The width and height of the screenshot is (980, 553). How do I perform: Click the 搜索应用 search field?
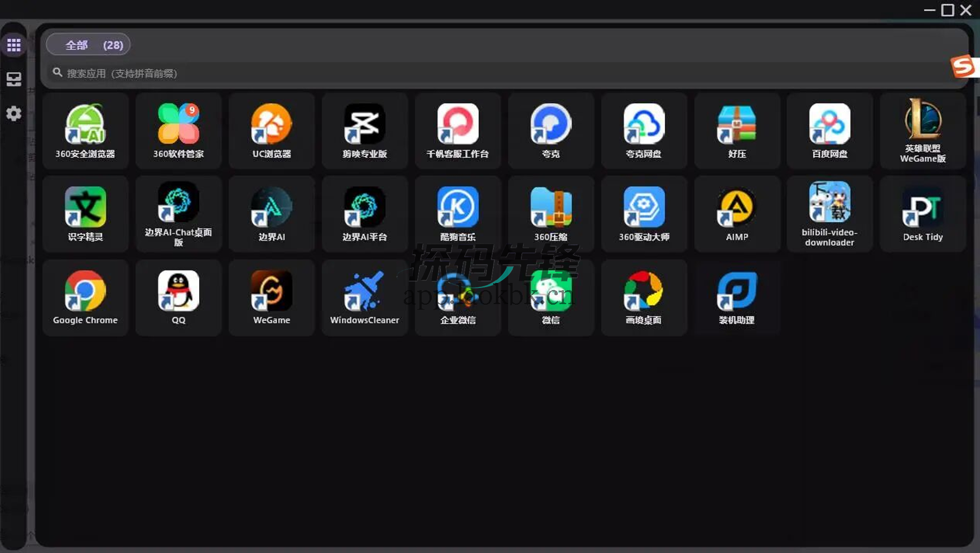tap(335, 73)
